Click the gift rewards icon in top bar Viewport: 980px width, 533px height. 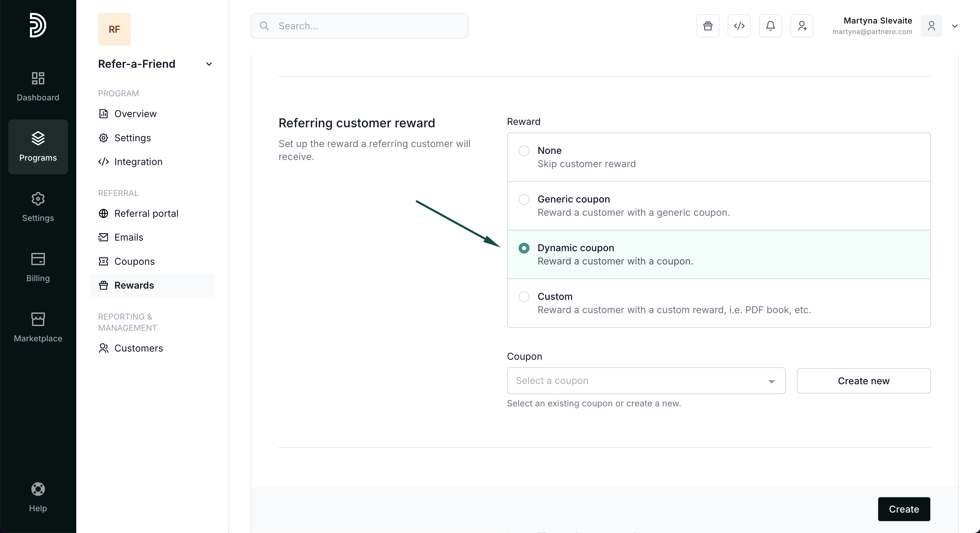[x=708, y=26]
